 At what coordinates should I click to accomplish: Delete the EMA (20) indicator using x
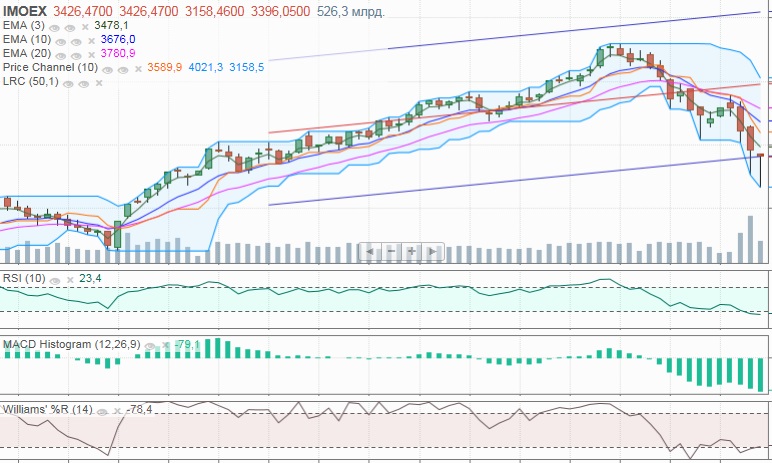[92, 55]
